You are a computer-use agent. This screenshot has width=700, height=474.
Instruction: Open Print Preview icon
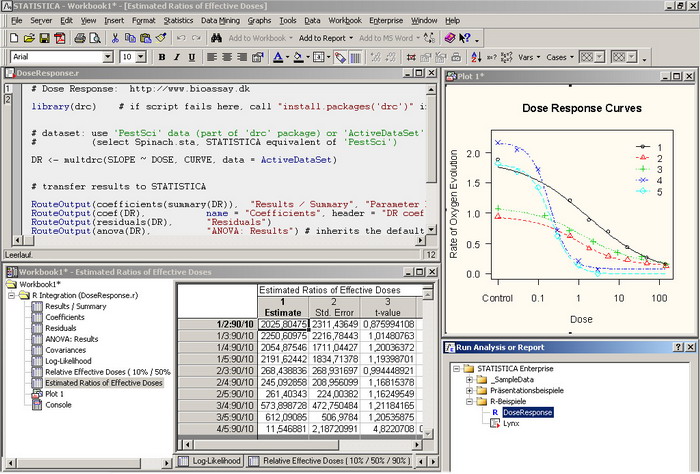95,38
